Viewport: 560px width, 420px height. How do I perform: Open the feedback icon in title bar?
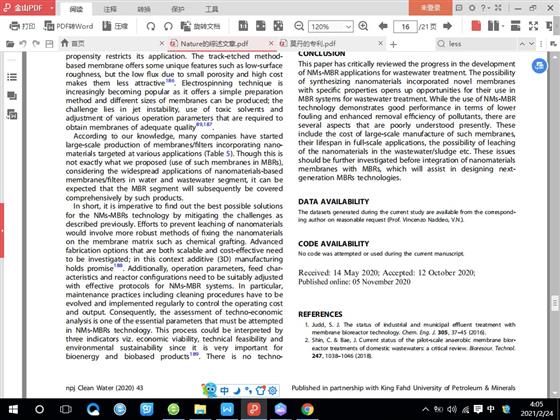tap(459, 8)
